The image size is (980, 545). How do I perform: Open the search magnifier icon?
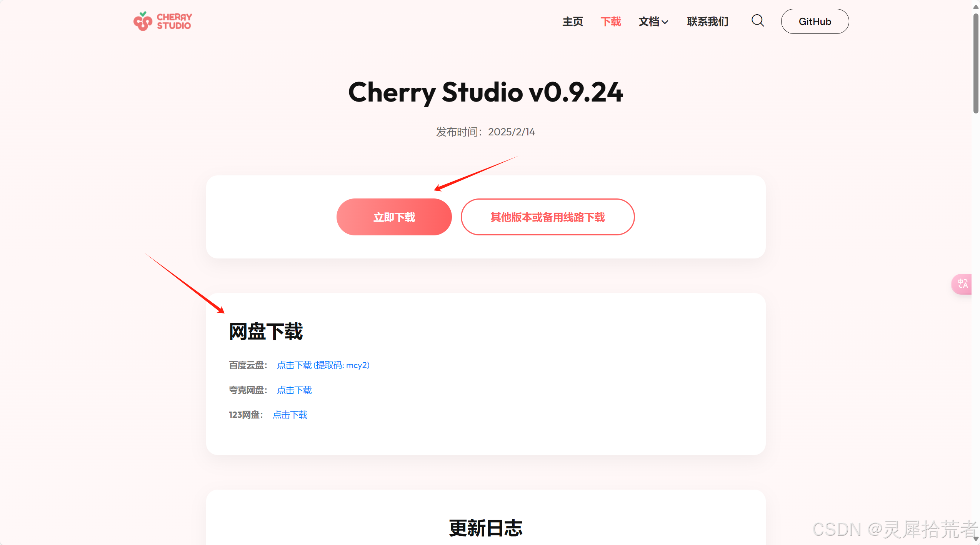pos(758,21)
